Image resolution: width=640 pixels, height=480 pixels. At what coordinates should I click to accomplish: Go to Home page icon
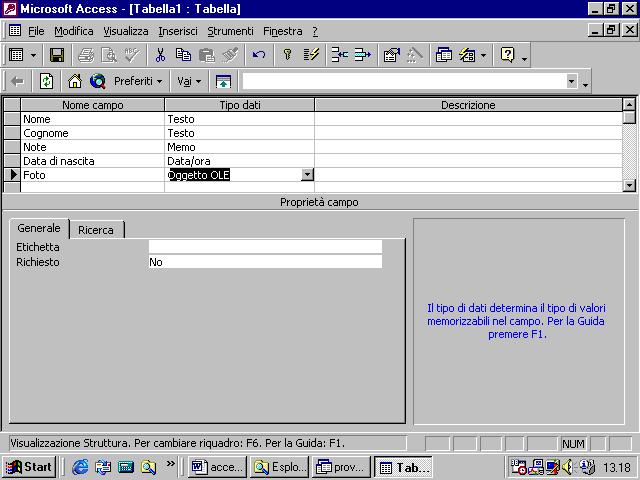75,81
